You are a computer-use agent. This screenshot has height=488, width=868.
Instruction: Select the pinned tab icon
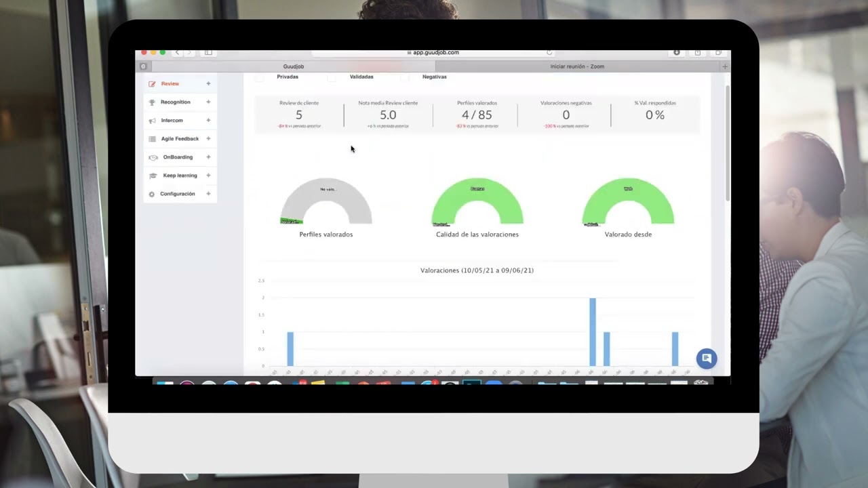[x=143, y=66]
